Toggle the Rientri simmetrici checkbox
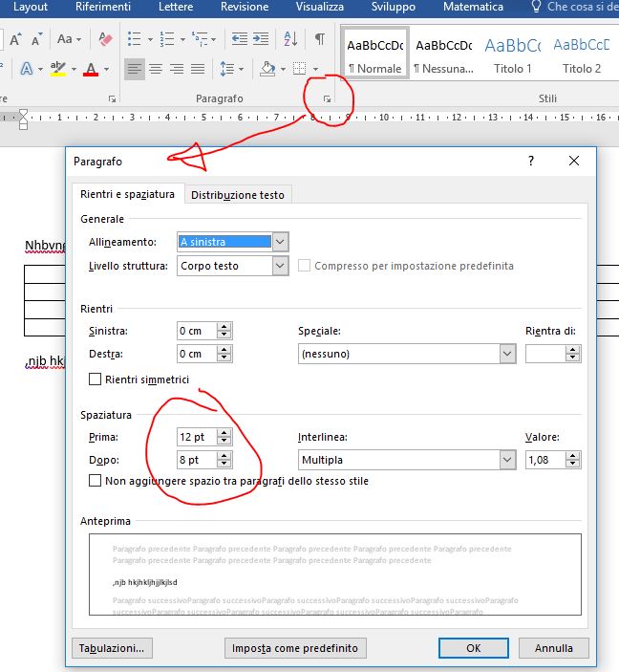The width and height of the screenshot is (619, 672). [95, 379]
